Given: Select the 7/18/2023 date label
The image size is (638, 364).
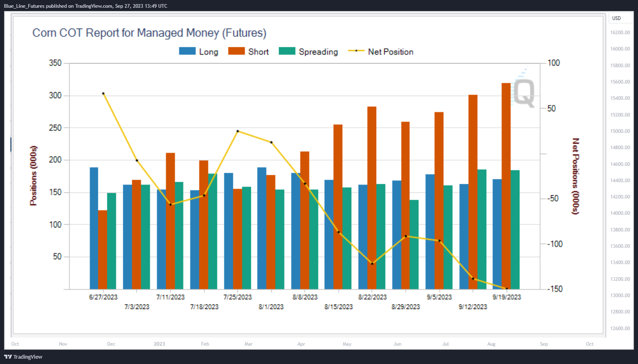Looking at the screenshot, I should (204, 307).
